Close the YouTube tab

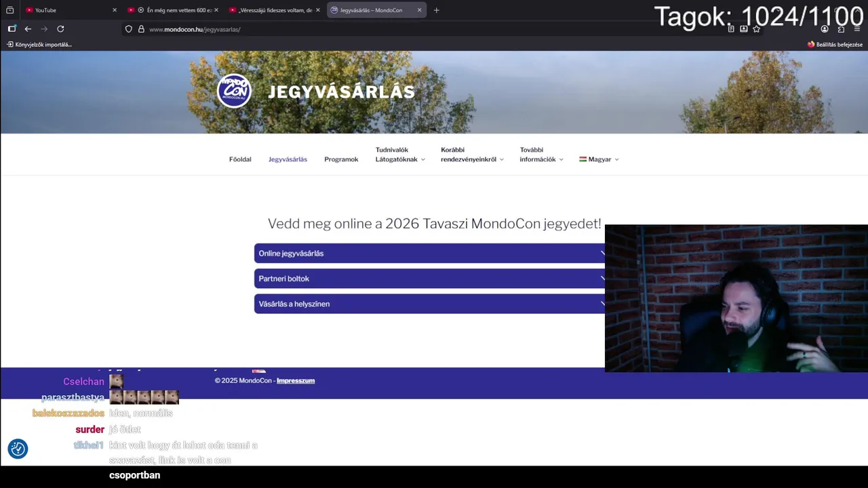pyautogui.click(x=114, y=10)
